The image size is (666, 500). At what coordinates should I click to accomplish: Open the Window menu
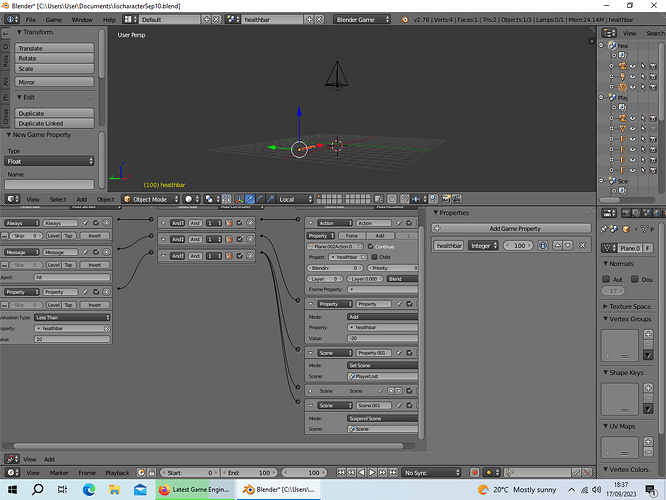click(82, 20)
